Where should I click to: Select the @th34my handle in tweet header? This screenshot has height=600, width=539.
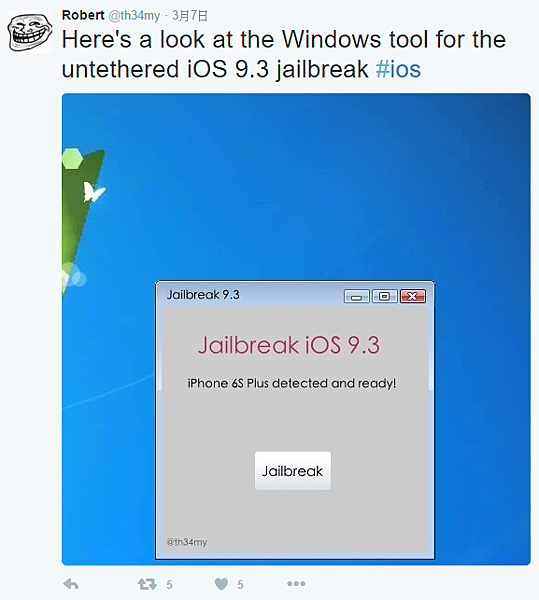pos(134,16)
